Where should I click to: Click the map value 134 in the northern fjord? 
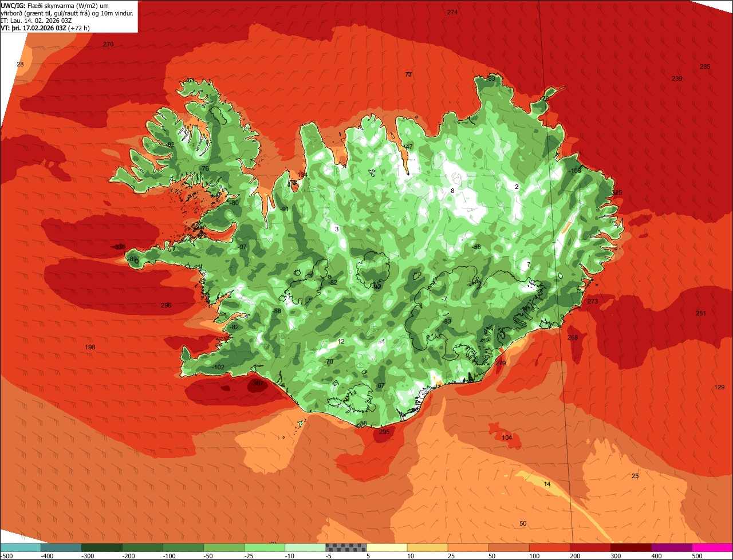[302, 175]
